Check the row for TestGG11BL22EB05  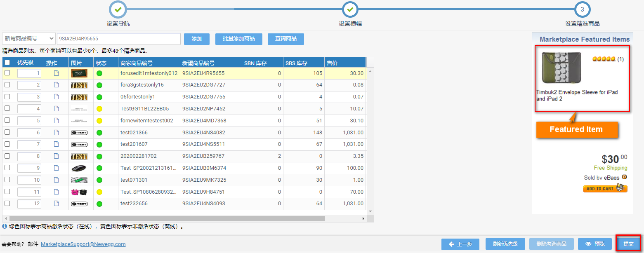click(x=7, y=109)
